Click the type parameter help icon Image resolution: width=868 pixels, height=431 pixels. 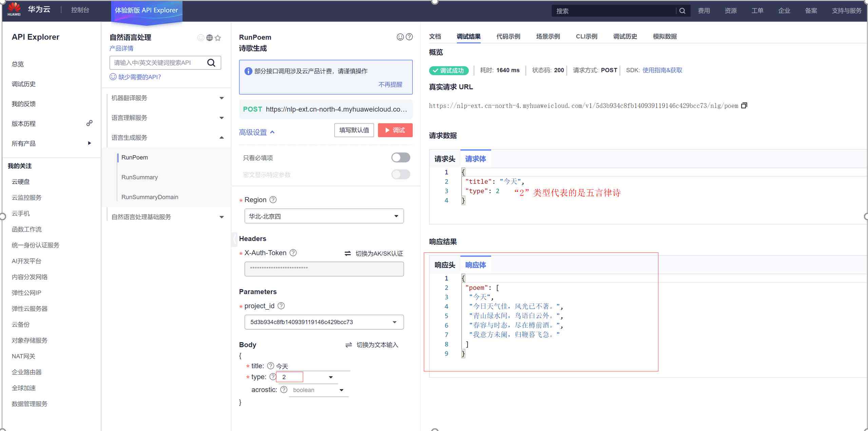tap(273, 376)
